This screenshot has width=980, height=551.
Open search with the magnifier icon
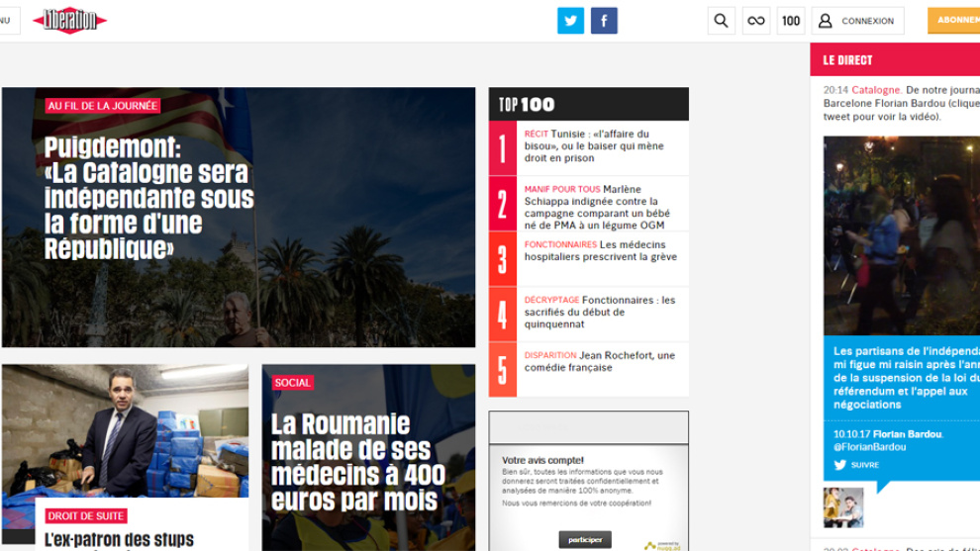(721, 21)
